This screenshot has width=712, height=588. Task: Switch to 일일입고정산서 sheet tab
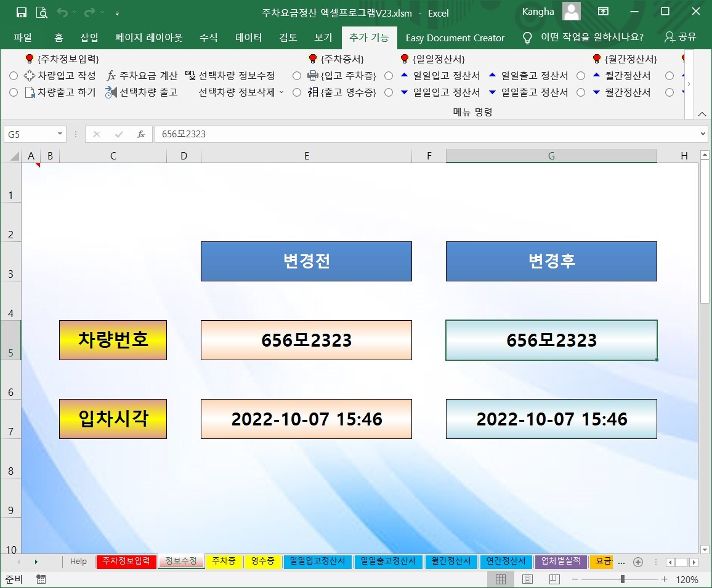point(317,561)
